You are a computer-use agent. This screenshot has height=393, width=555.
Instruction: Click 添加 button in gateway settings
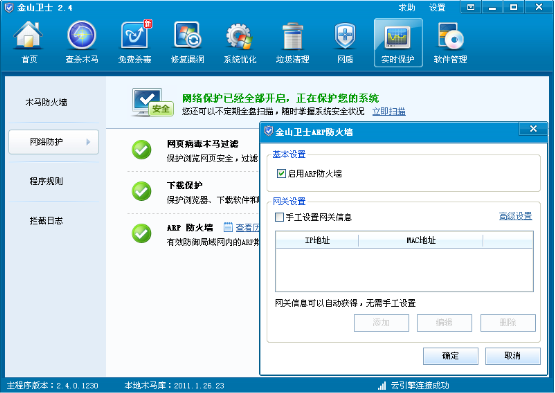coord(381,323)
